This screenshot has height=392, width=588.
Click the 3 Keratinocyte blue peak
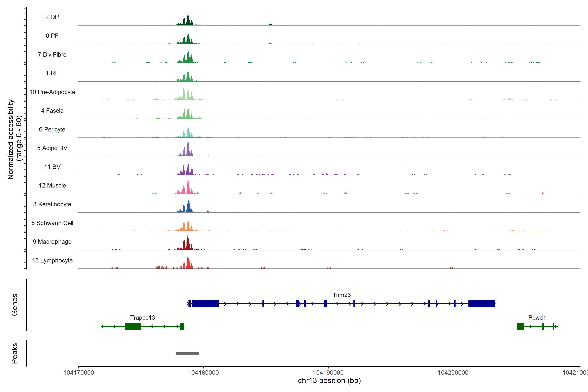click(189, 207)
